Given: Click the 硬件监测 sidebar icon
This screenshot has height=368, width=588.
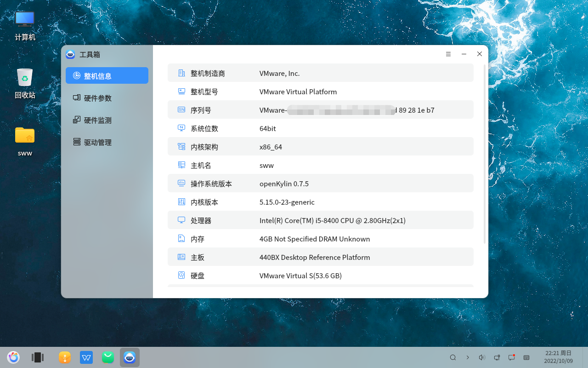Looking at the screenshot, I should (x=77, y=120).
